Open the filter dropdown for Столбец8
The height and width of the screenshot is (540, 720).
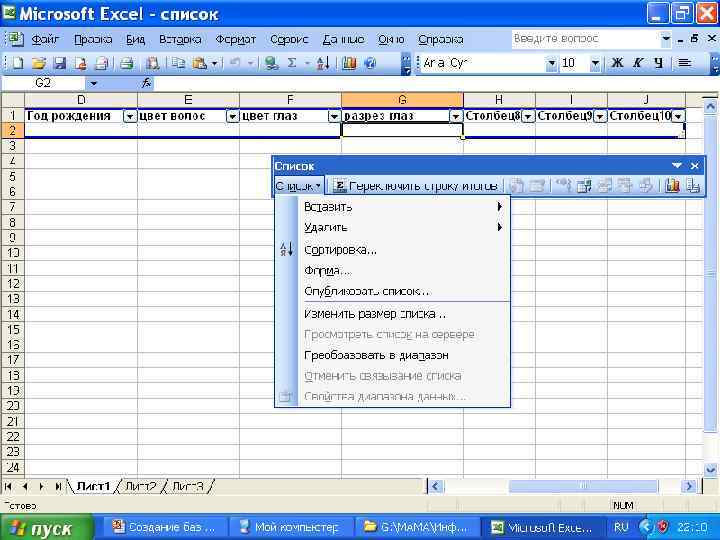[528, 117]
